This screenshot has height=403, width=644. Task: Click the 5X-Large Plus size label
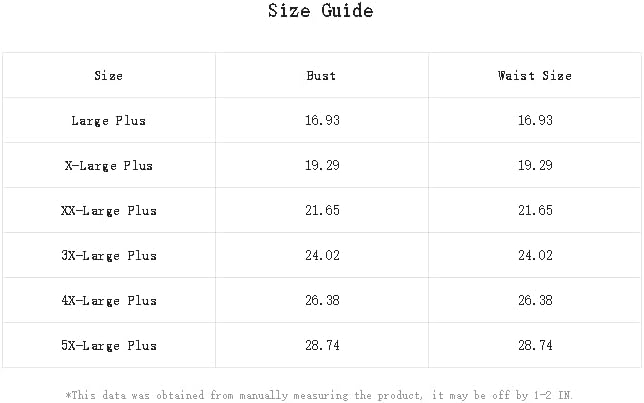pyautogui.click(x=108, y=346)
